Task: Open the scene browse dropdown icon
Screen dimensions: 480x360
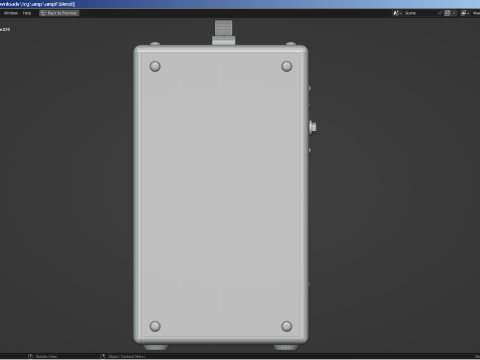Action: coord(397,13)
